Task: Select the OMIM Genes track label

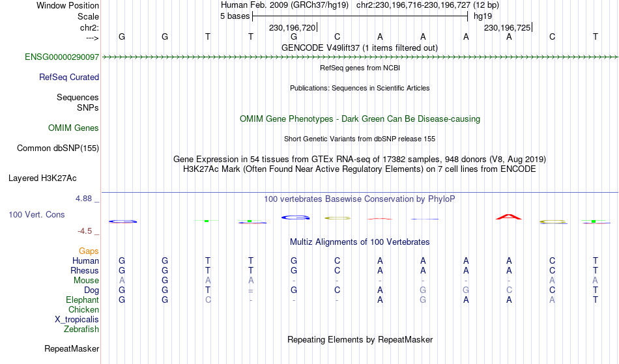Action: 74,128
